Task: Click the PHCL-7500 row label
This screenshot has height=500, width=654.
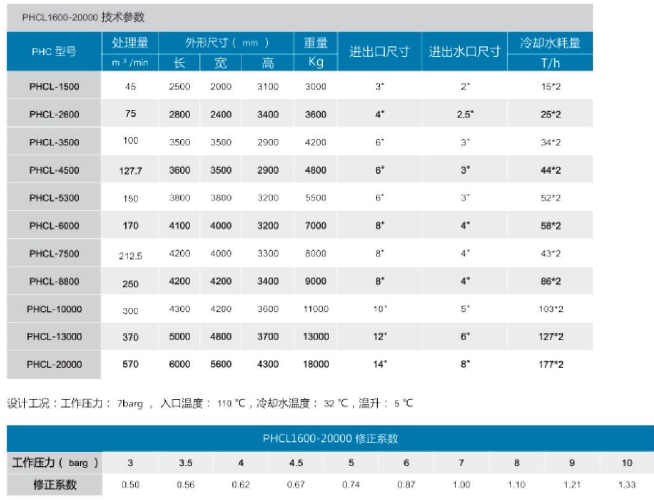Action: (55, 254)
